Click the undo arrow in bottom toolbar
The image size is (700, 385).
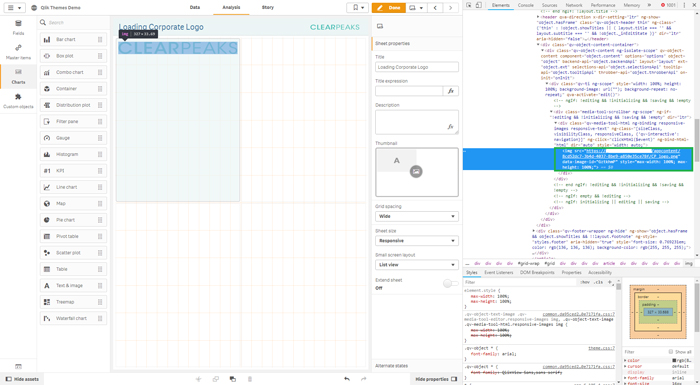[347, 379]
